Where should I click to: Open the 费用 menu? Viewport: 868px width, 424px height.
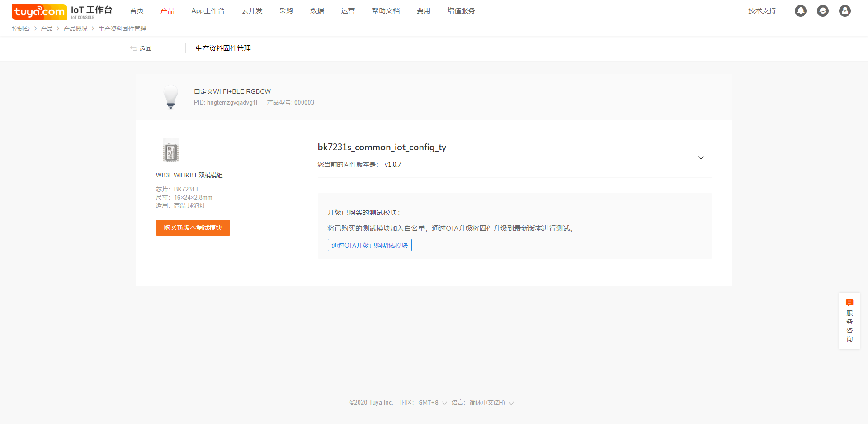click(423, 11)
